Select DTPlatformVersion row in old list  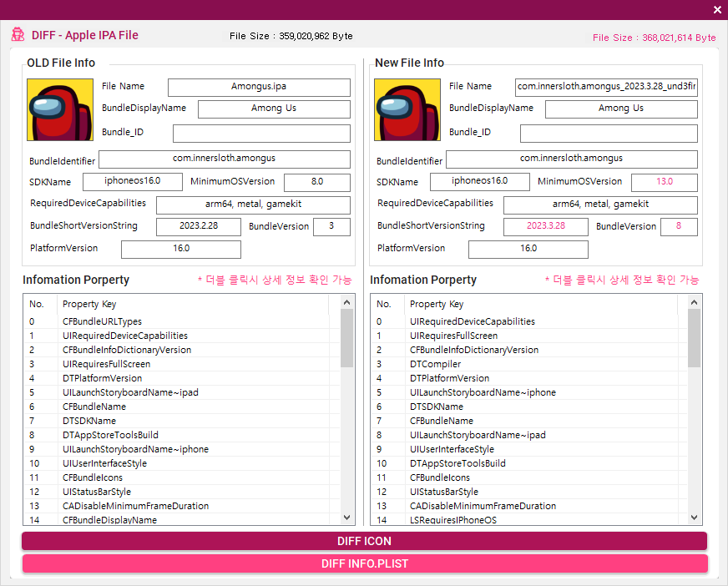(x=183, y=378)
